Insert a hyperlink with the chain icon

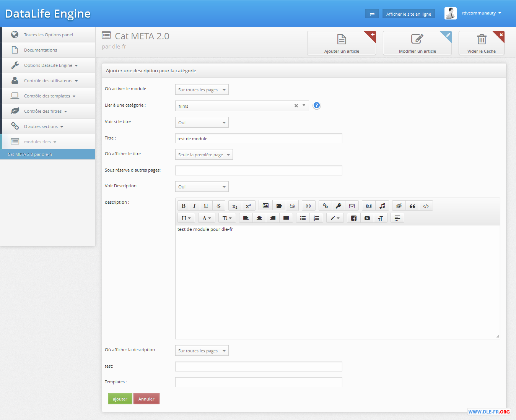[x=325, y=206]
